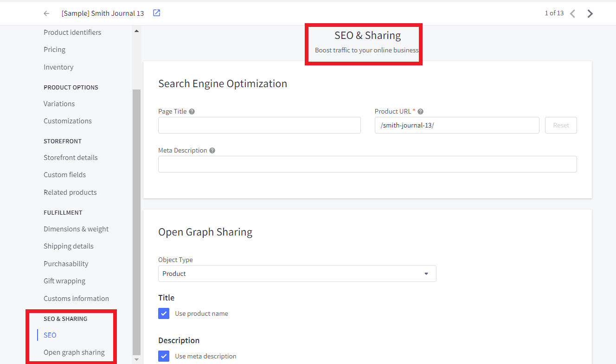Go to the previous product chevron
Viewport: 616px width, 364px height.
[573, 13]
